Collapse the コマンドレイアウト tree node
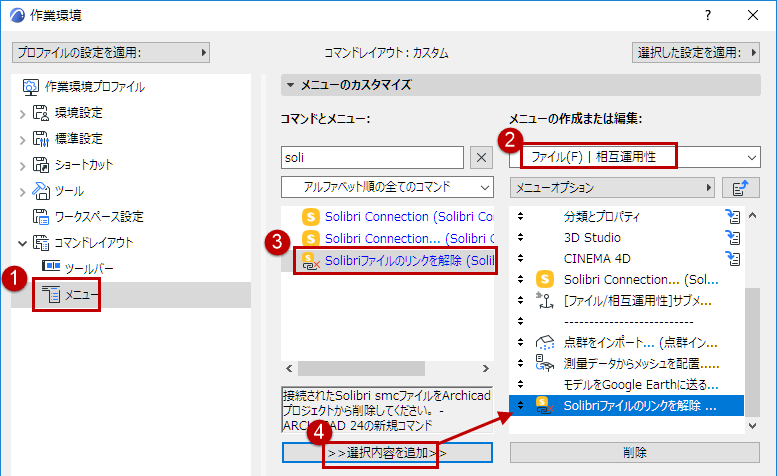777x476 pixels. click(x=22, y=243)
